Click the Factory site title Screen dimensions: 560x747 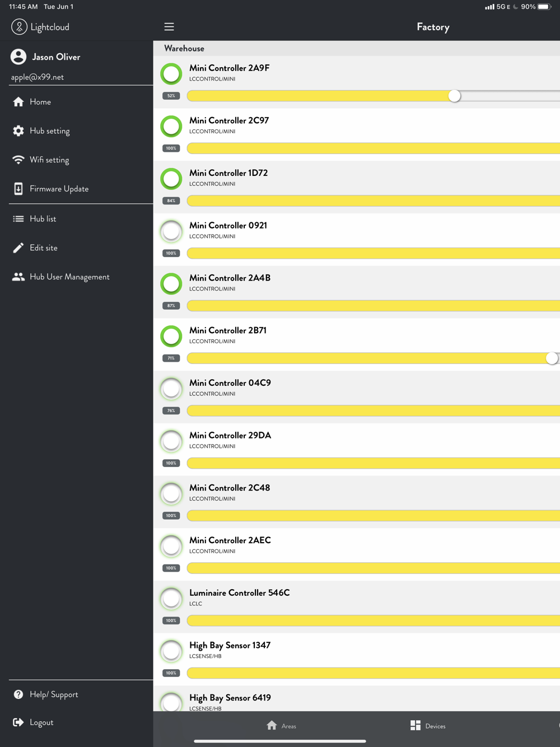[433, 27]
